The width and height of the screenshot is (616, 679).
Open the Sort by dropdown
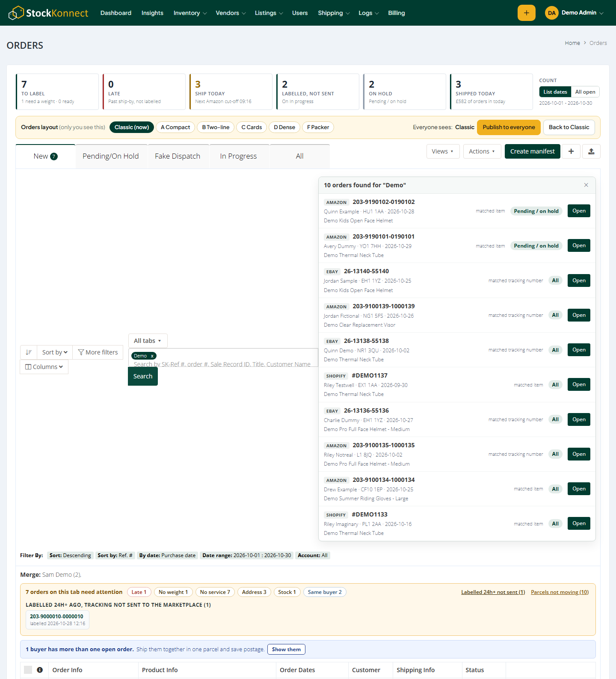point(55,352)
